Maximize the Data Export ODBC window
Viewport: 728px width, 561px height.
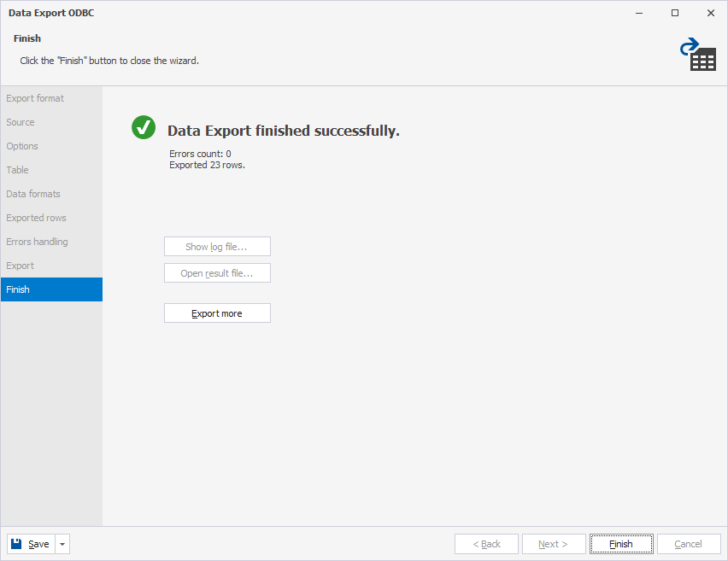click(675, 13)
